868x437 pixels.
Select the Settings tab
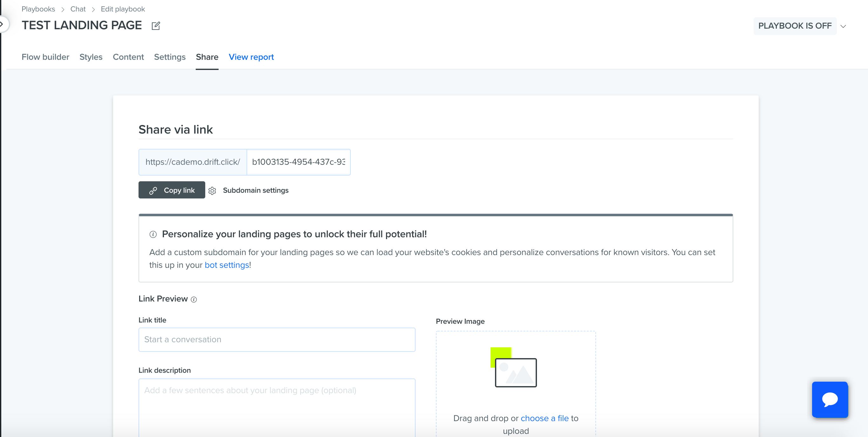(170, 57)
